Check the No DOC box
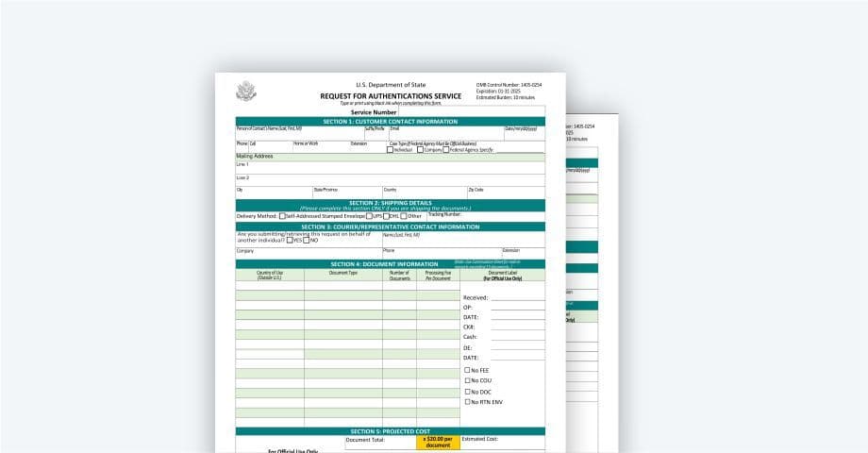Viewport: 868px width, 453px height. pyautogui.click(x=467, y=392)
